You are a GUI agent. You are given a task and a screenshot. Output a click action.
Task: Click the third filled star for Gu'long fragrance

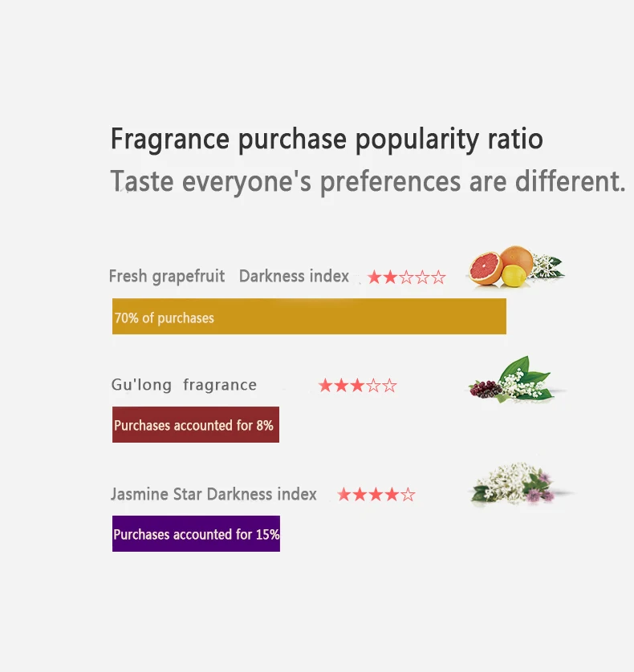point(357,386)
